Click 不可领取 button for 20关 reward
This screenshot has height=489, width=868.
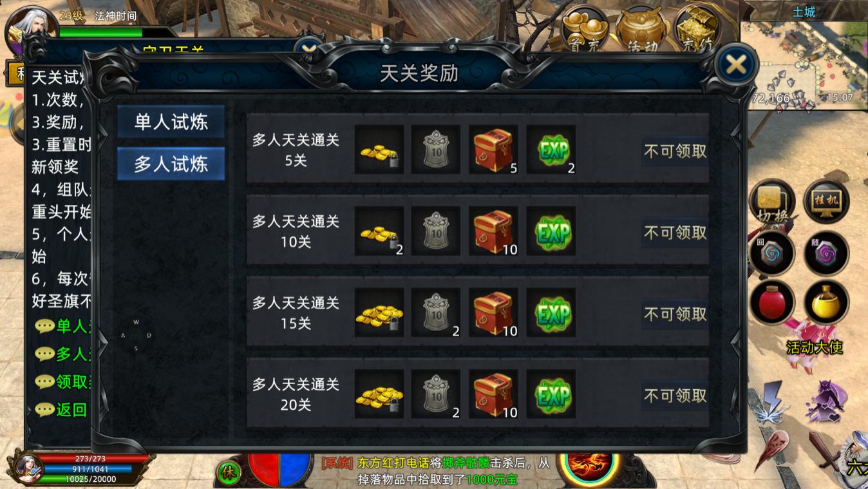[675, 396]
